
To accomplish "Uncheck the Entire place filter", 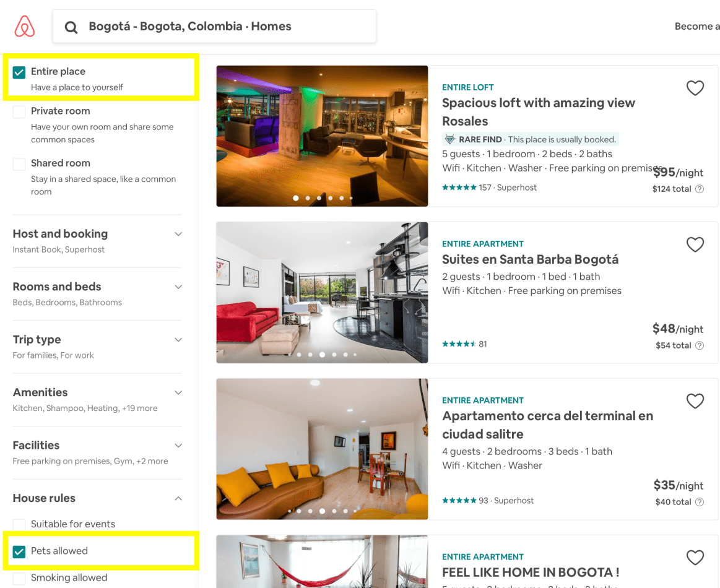I will (x=19, y=72).
